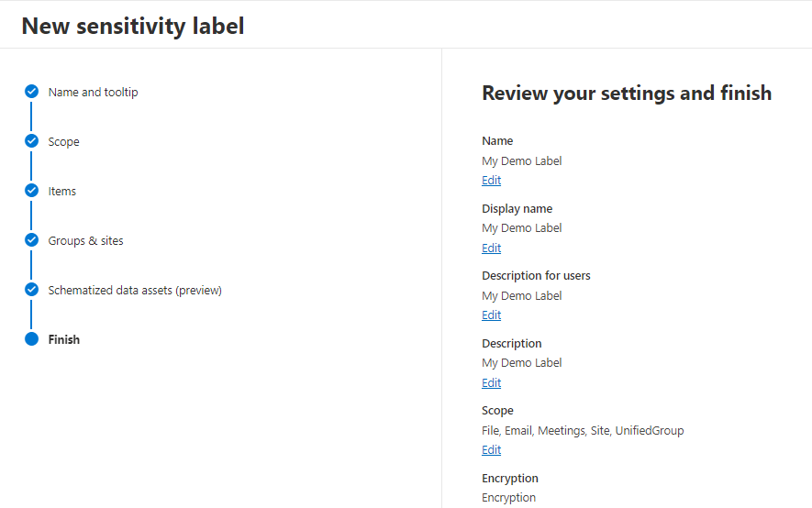Select the Finish step label

click(64, 339)
